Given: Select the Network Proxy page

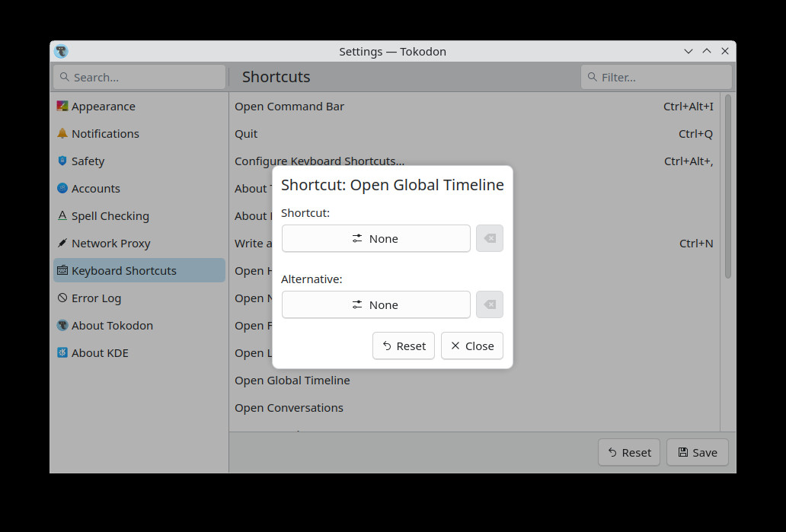Looking at the screenshot, I should [139, 243].
